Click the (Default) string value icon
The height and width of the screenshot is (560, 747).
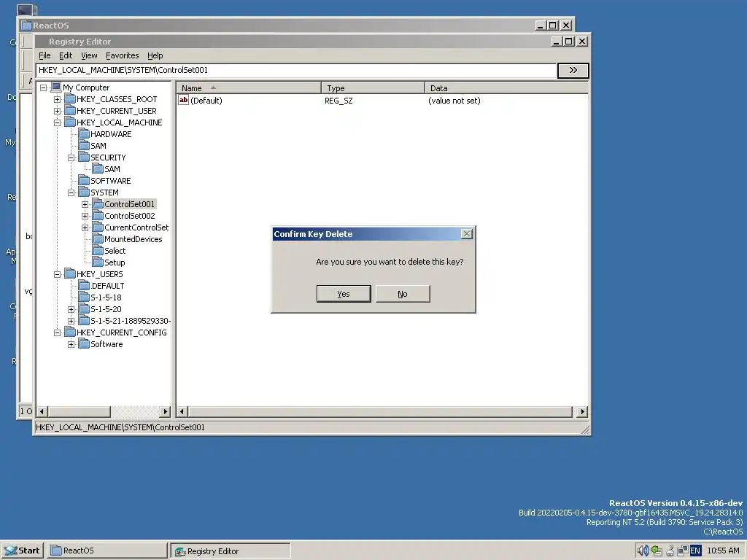pos(183,100)
